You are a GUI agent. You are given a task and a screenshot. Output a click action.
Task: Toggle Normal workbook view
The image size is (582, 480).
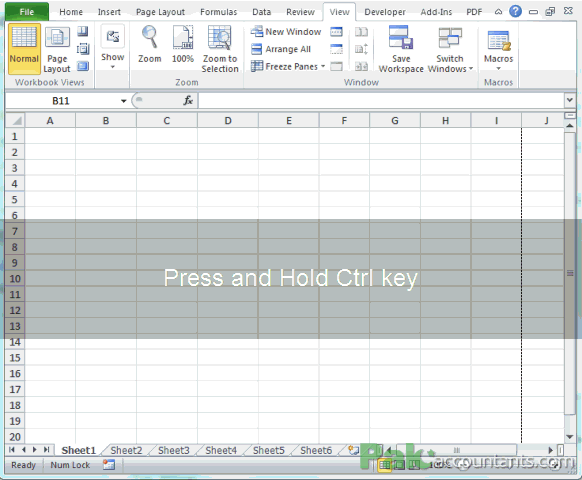click(x=24, y=49)
